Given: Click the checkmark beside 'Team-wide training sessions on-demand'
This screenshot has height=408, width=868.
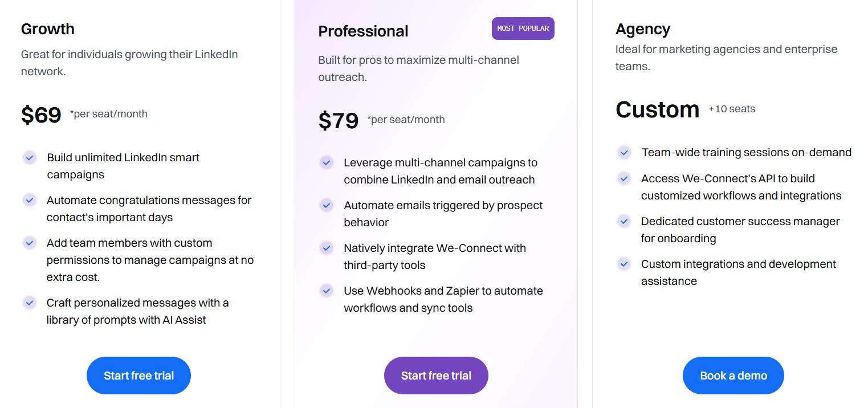Looking at the screenshot, I should (624, 152).
